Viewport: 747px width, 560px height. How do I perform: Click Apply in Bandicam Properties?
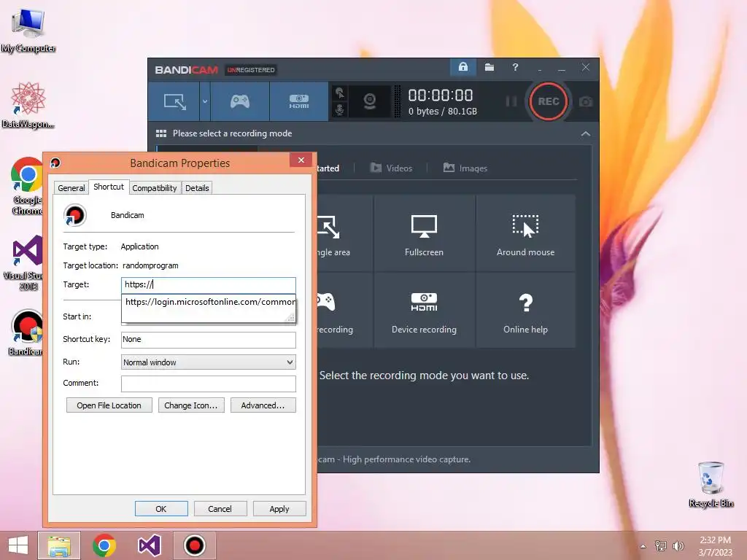(x=279, y=508)
